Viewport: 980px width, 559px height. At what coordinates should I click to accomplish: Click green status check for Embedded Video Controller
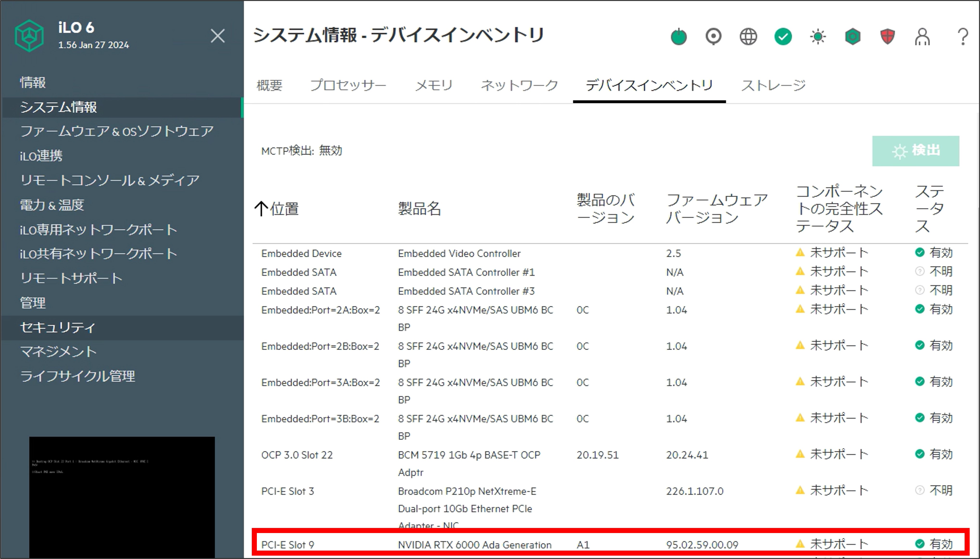pyautogui.click(x=920, y=253)
